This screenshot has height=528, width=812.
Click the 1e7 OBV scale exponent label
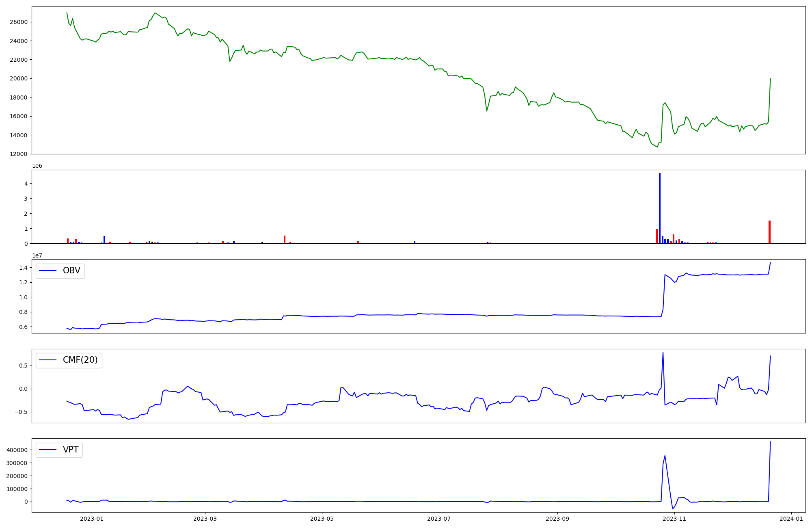[x=37, y=255]
